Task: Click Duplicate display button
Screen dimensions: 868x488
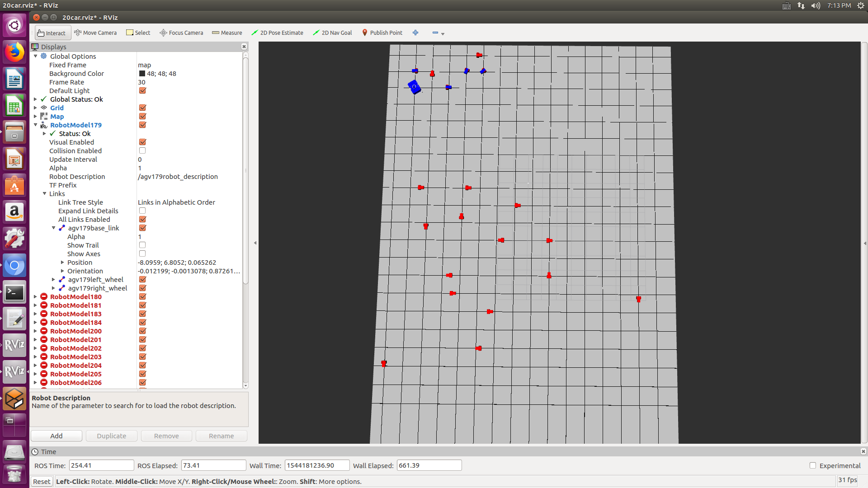Action: 111,436
